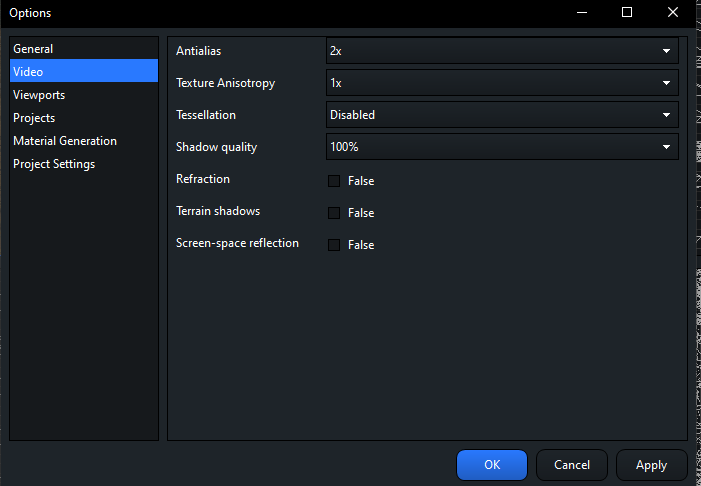The height and width of the screenshot is (486, 701).
Task: Open the General options category
Action: [x=33, y=49]
